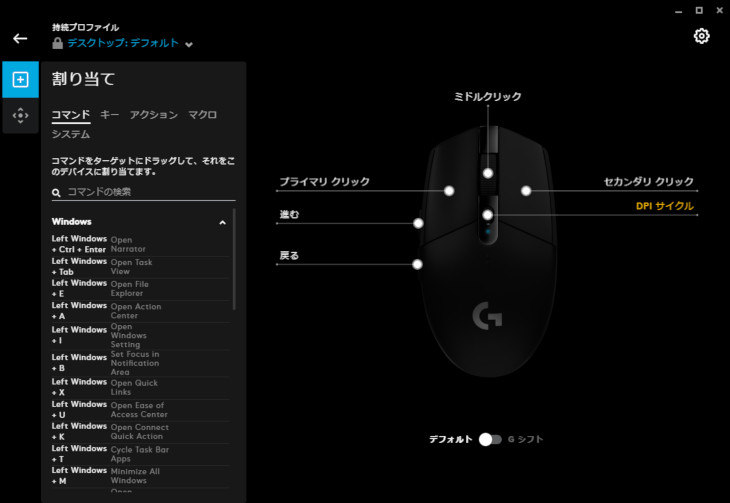Screen dimensions: 730x503
Task: Select the middle click button node on mouse
Action: click(x=487, y=173)
